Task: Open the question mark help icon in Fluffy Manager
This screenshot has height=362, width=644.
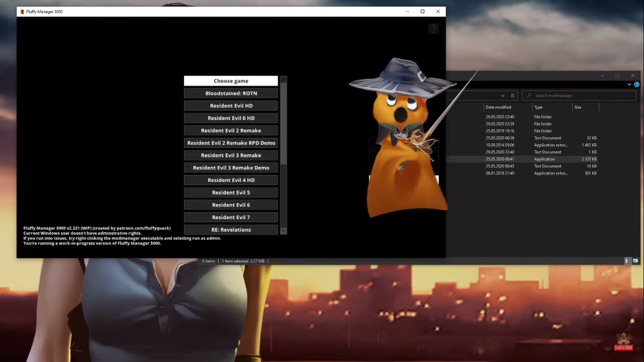Action: click(434, 29)
